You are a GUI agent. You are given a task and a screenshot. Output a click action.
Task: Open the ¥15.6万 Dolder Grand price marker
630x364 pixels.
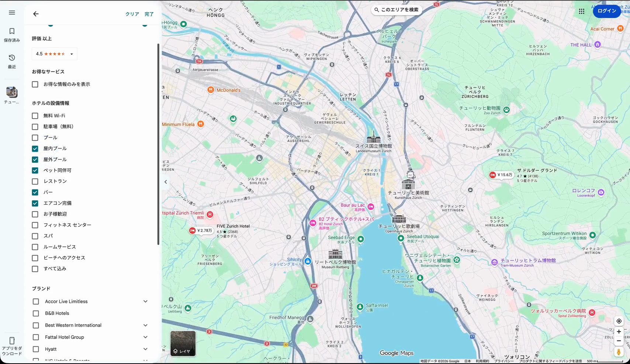coord(501,175)
